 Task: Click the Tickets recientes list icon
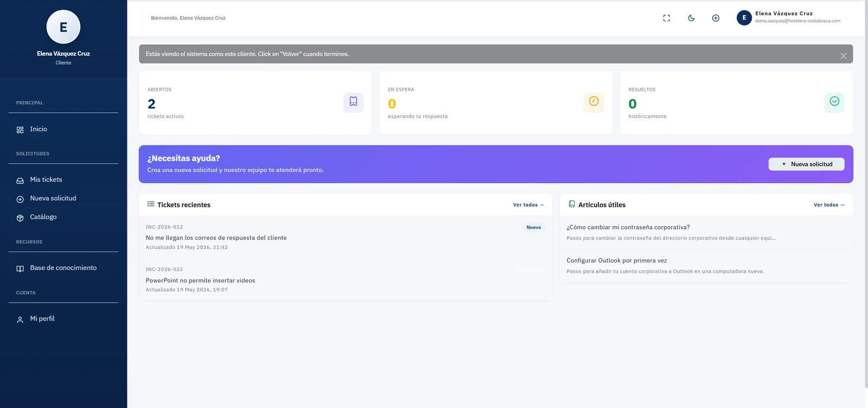(151, 204)
